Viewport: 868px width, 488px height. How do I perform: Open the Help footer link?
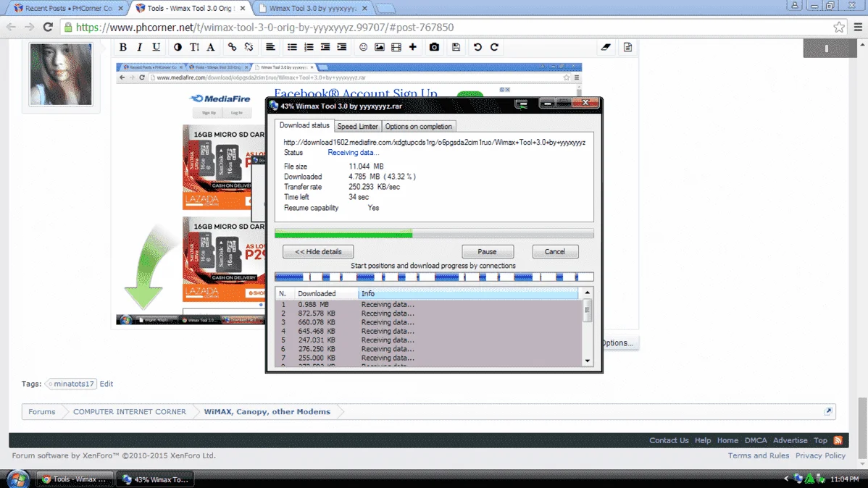pyautogui.click(x=703, y=440)
